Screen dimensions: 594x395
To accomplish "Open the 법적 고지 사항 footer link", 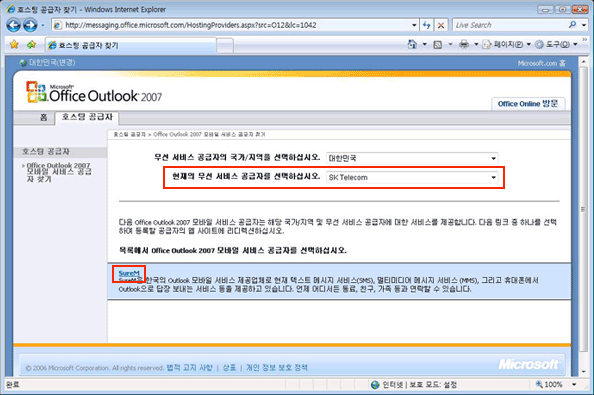I will (189, 368).
